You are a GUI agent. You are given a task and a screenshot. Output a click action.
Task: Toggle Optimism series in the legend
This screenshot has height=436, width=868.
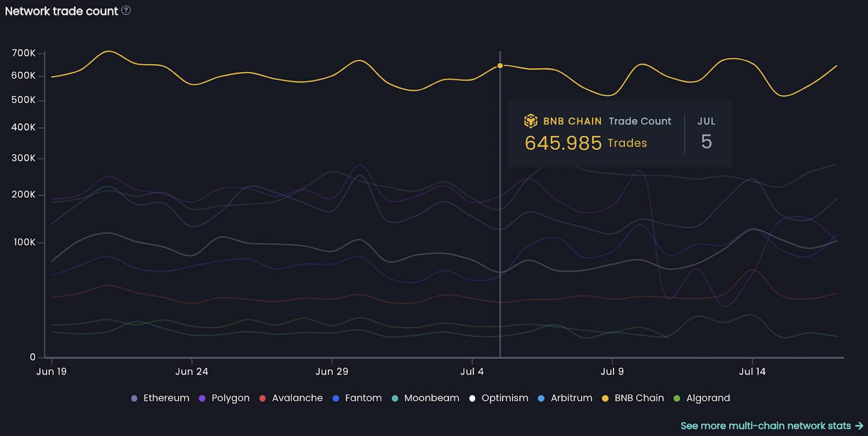click(x=499, y=398)
